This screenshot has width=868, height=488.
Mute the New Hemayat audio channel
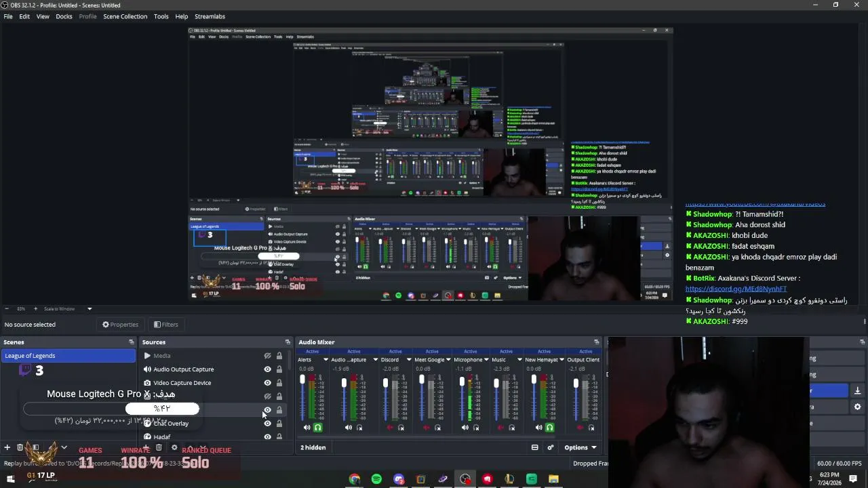538,428
